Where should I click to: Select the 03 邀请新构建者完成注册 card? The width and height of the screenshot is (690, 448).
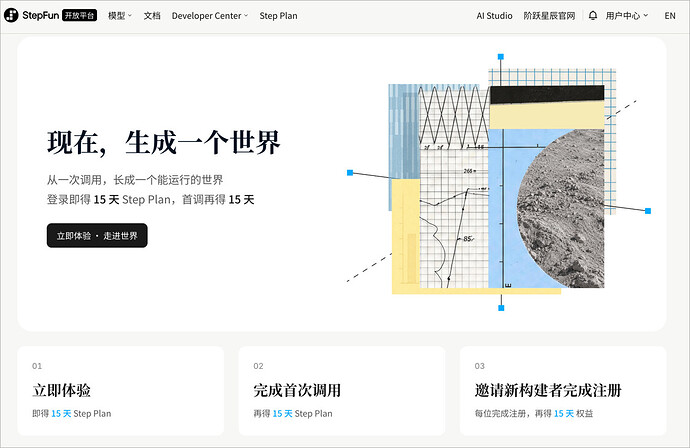click(563, 390)
